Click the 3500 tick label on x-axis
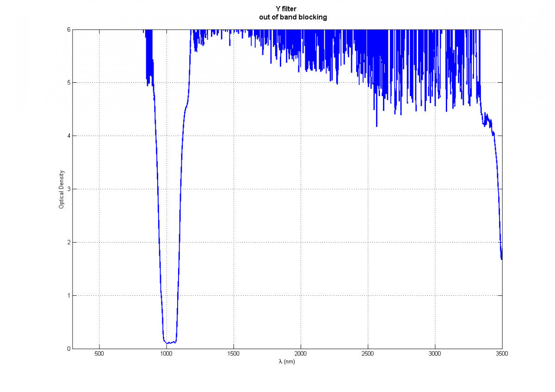This screenshot has height=392, width=555. pos(502,355)
